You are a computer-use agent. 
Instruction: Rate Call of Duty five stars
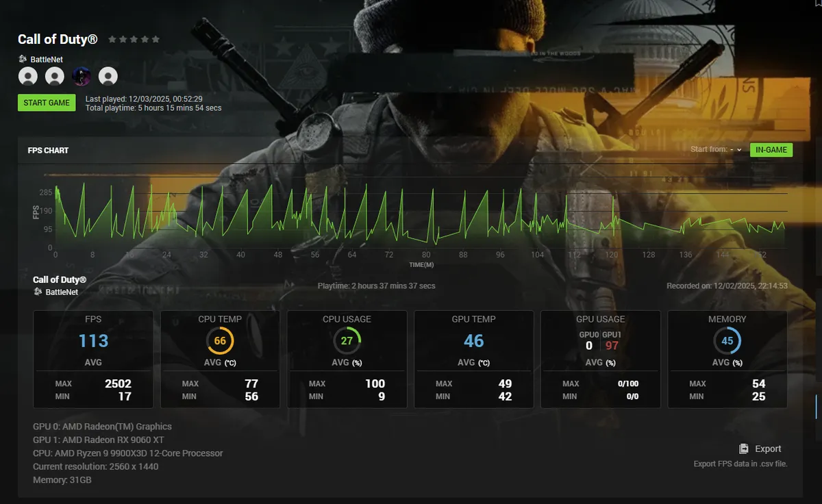156,40
